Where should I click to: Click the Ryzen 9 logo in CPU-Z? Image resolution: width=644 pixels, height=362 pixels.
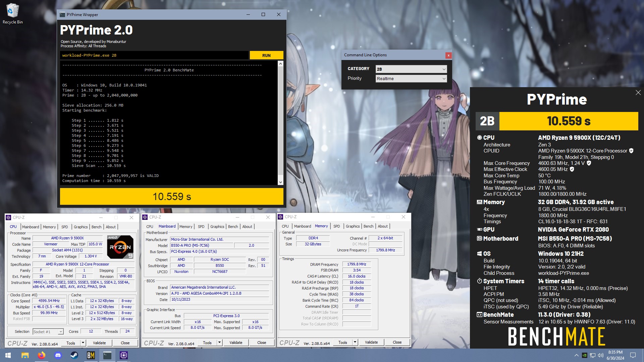pyautogui.click(x=120, y=247)
